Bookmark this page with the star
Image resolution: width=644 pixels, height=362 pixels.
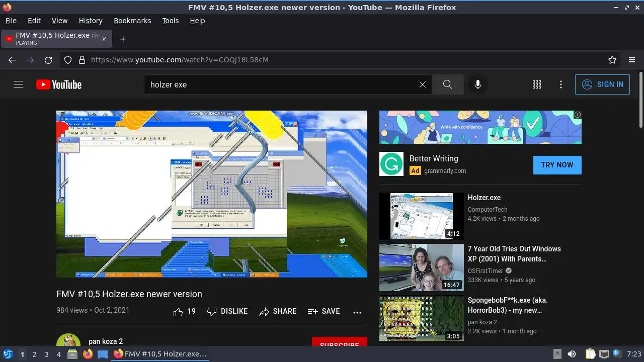coord(612,60)
